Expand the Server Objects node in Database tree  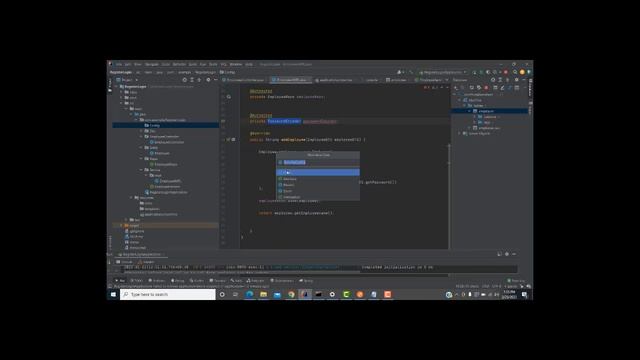pyautogui.click(x=460, y=133)
